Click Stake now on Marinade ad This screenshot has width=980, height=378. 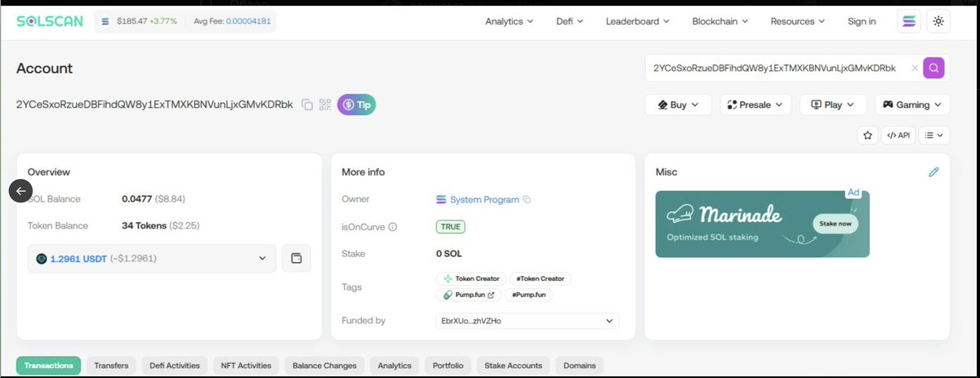click(x=835, y=223)
